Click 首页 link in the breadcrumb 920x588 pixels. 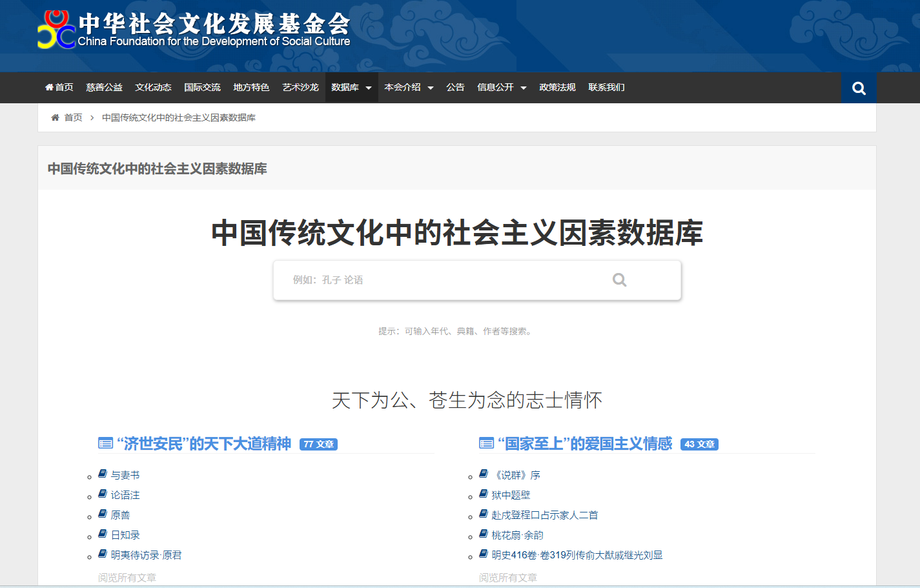coord(73,117)
